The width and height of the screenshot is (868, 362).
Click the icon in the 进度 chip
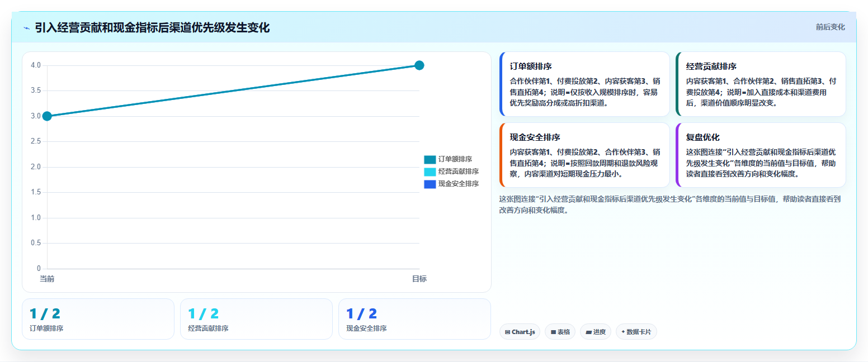[588, 332]
